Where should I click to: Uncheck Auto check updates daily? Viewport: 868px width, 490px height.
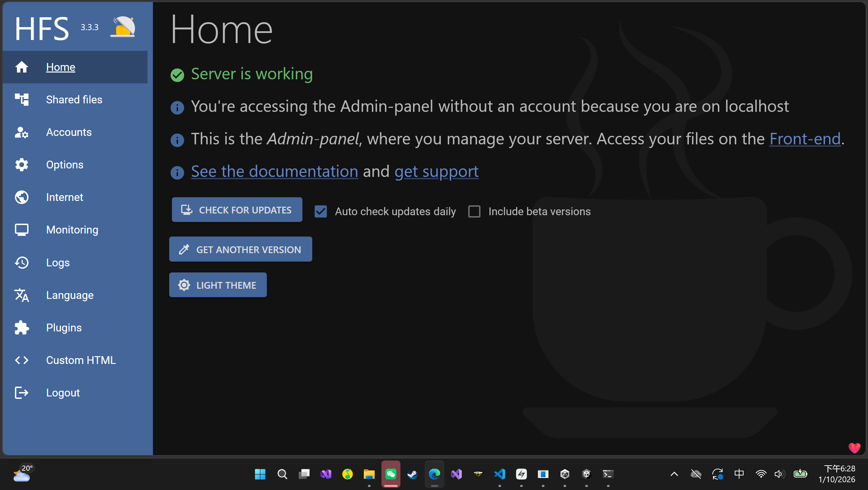point(320,211)
